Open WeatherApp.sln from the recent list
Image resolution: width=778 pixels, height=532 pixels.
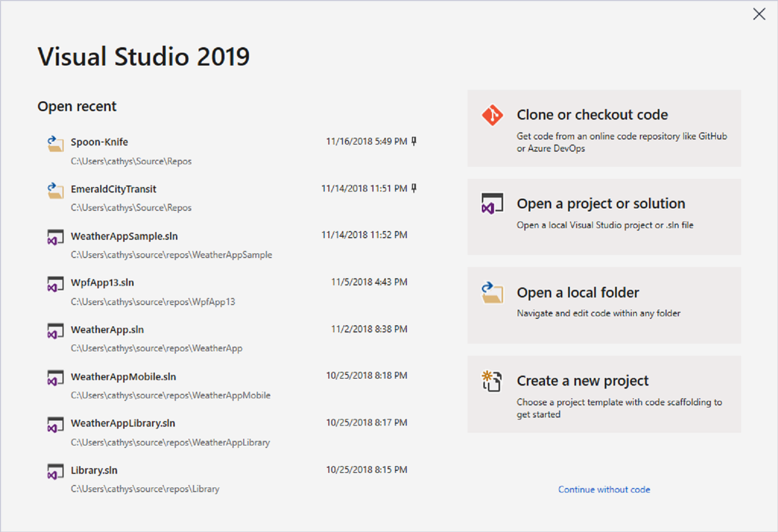107,329
